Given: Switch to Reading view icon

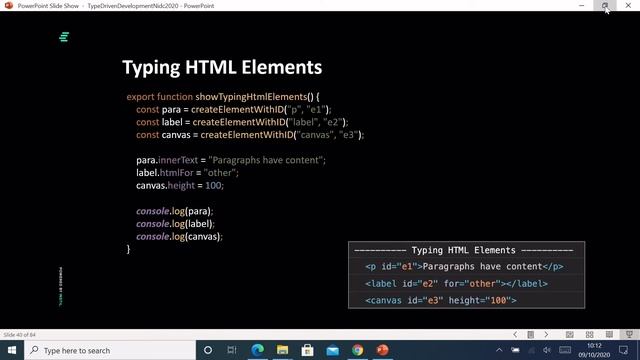Looking at the screenshot, I should (x=609, y=334).
